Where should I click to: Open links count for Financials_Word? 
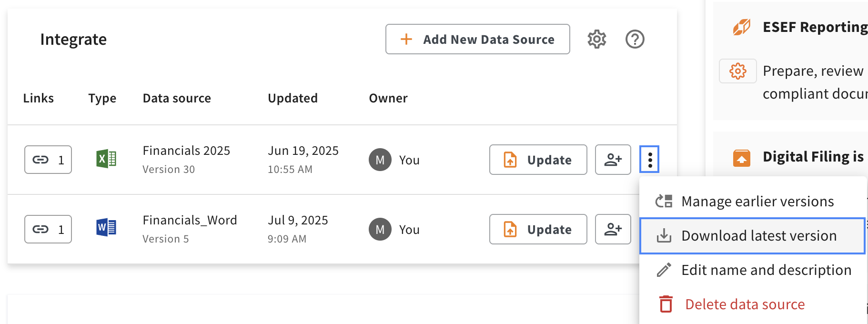[x=48, y=229]
